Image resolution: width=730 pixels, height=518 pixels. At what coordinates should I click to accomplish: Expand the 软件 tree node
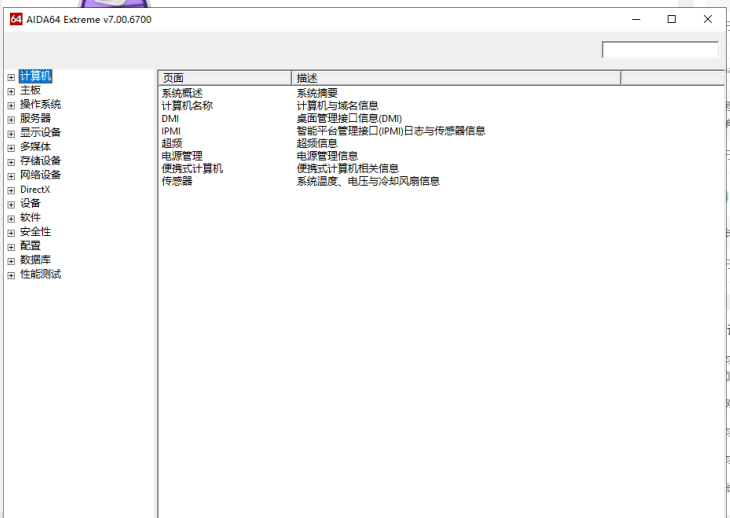tap(11, 219)
